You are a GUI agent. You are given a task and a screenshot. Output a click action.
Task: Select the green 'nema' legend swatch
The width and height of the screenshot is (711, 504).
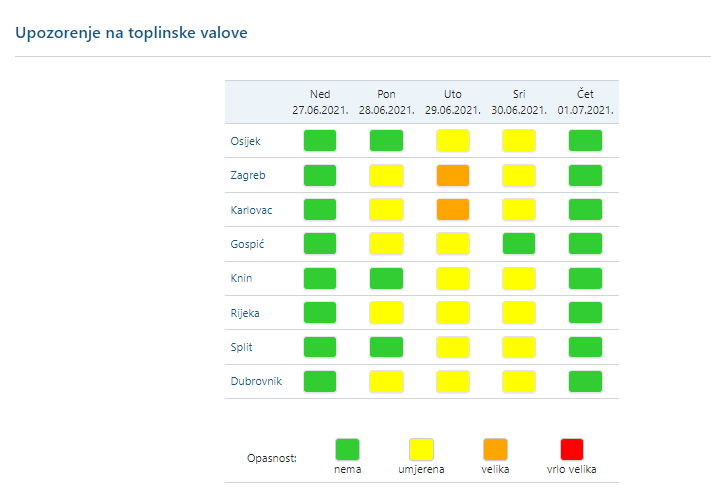[347, 449]
